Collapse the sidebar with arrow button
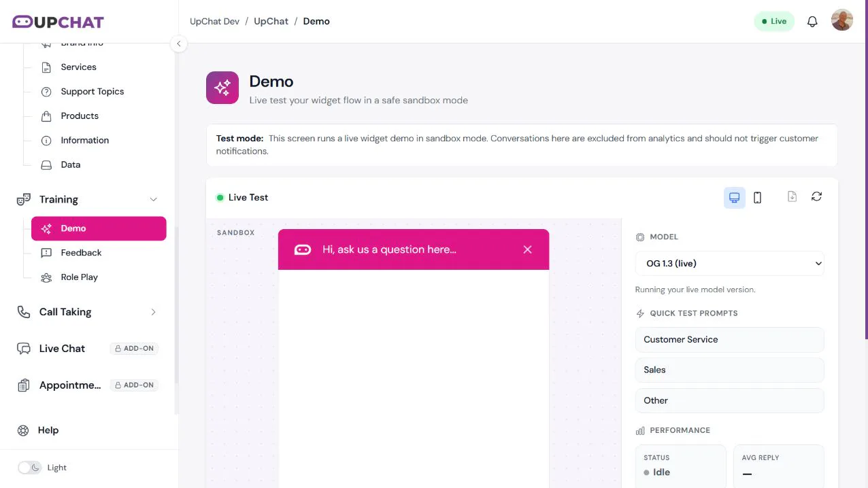 [178, 43]
